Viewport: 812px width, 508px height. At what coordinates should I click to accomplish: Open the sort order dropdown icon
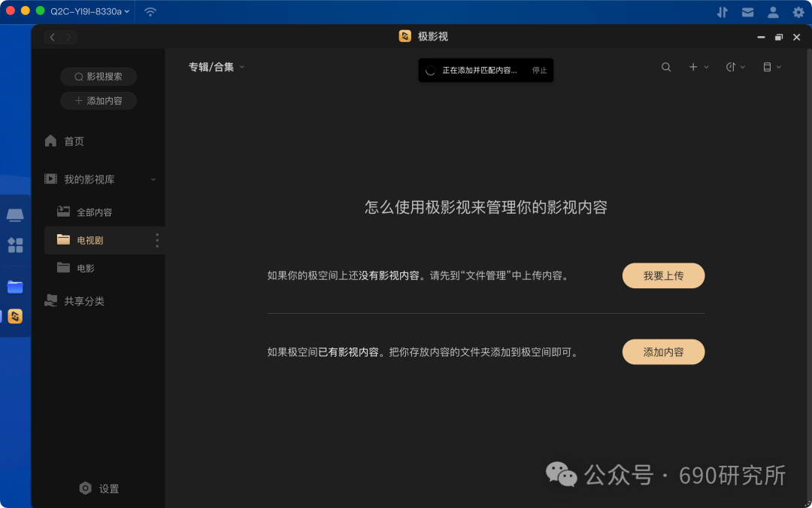coord(735,67)
